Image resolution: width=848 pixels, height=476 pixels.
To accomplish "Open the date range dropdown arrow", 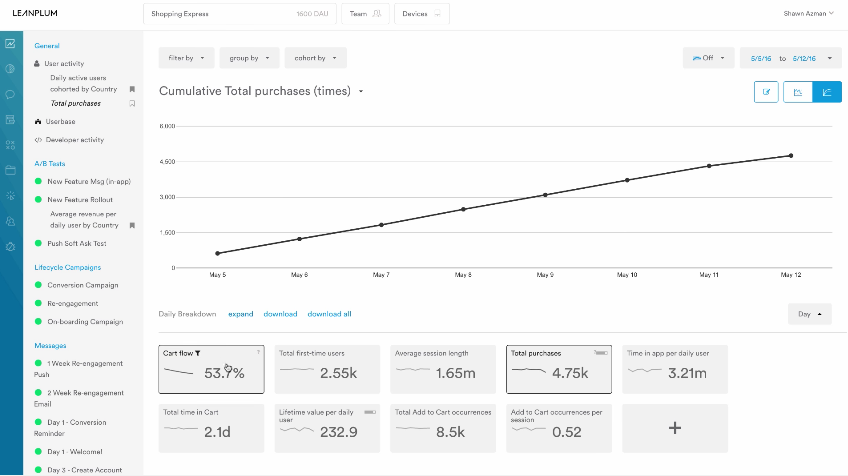I will 830,58.
